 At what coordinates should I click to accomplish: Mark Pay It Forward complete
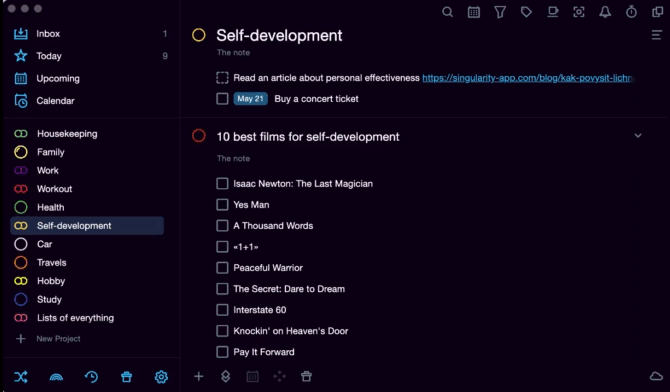[222, 352]
